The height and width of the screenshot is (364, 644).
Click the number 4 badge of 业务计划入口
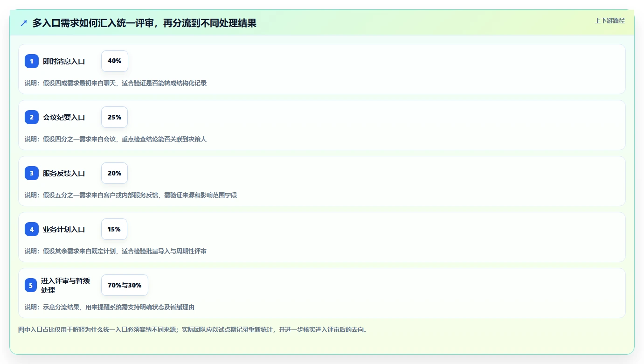click(x=32, y=229)
